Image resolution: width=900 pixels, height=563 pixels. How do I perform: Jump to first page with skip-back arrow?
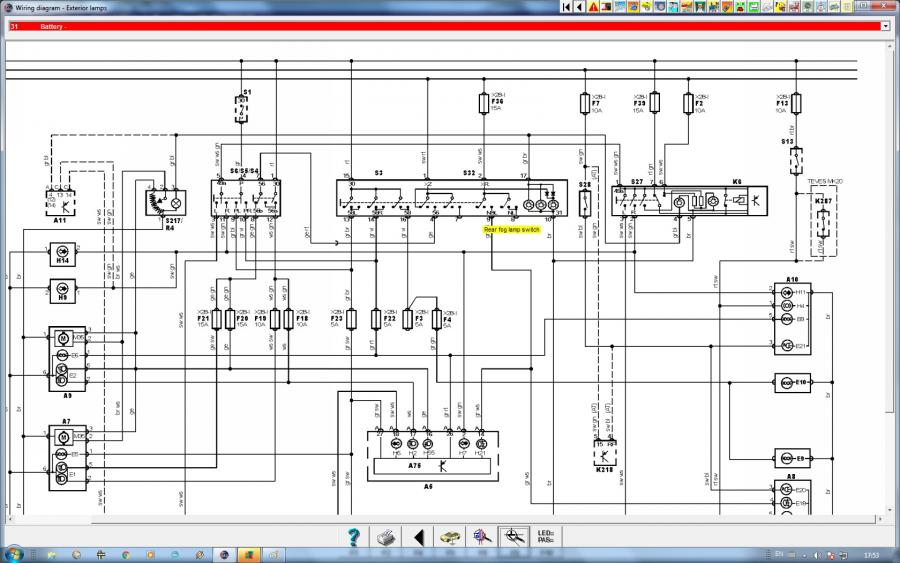coord(566,6)
